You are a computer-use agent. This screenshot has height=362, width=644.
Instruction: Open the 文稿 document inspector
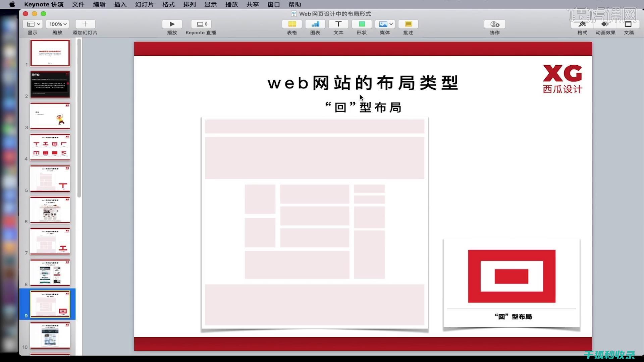point(629,24)
